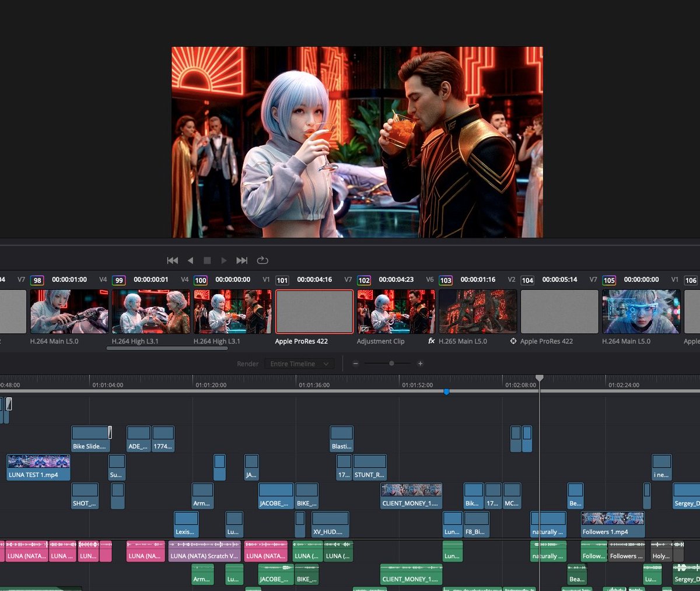Select clip 103 thumbnail with red neon building
The height and width of the screenshot is (591, 700).
[478, 312]
